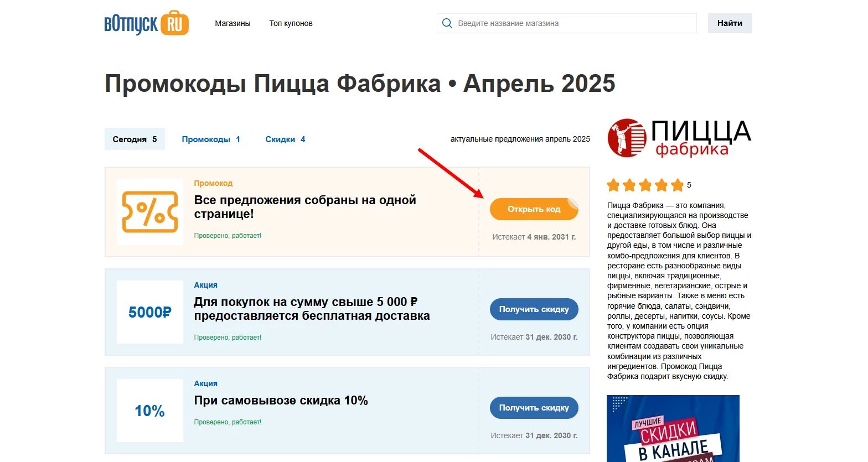Click the Открыть код button
The image size is (868, 462).
(x=534, y=209)
